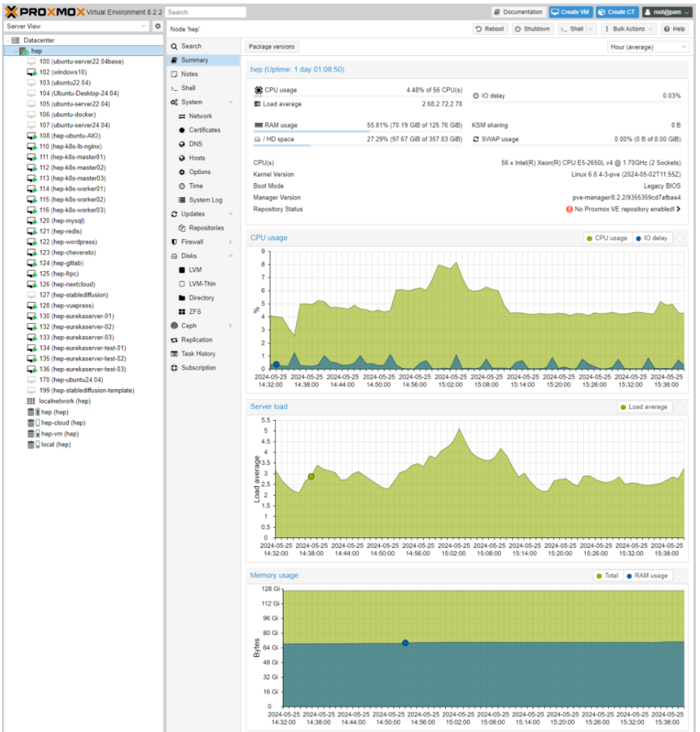This screenshot has height=732, width=700.
Task: Click the Create VM button
Action: (571, 12)
